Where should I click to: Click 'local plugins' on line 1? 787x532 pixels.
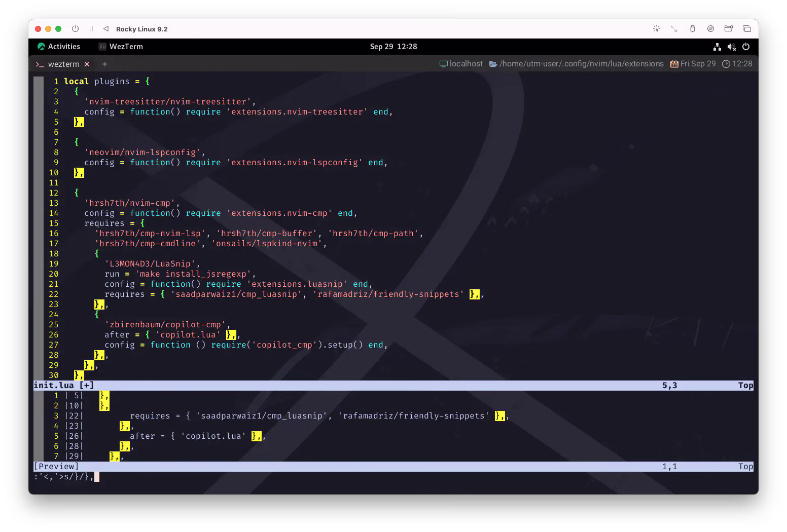(x=96, y=82)
